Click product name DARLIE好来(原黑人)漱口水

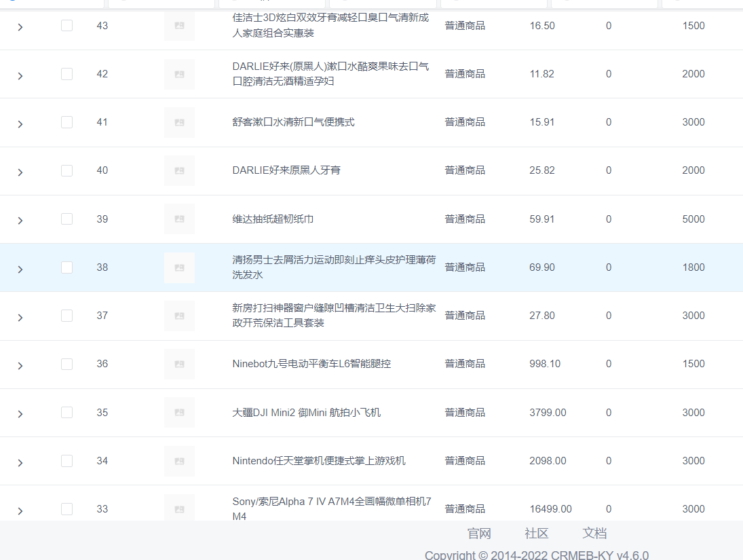tap(330, 73)
